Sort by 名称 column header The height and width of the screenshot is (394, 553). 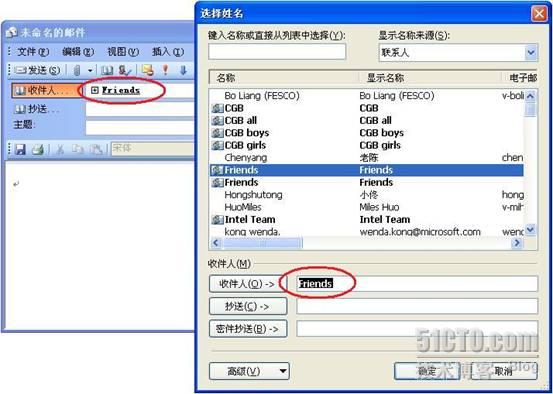click(x=284, y=78)
